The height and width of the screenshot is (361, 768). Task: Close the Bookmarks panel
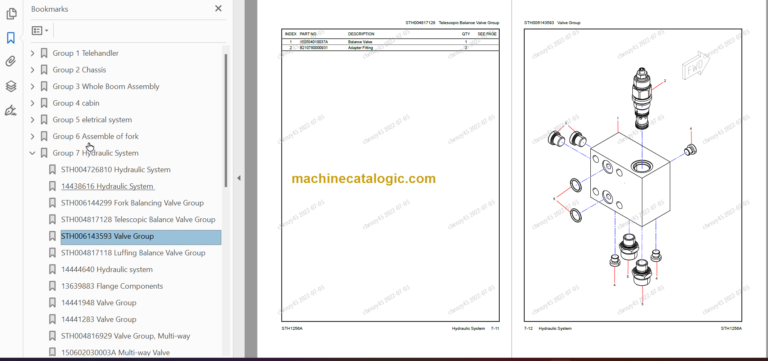218,8
